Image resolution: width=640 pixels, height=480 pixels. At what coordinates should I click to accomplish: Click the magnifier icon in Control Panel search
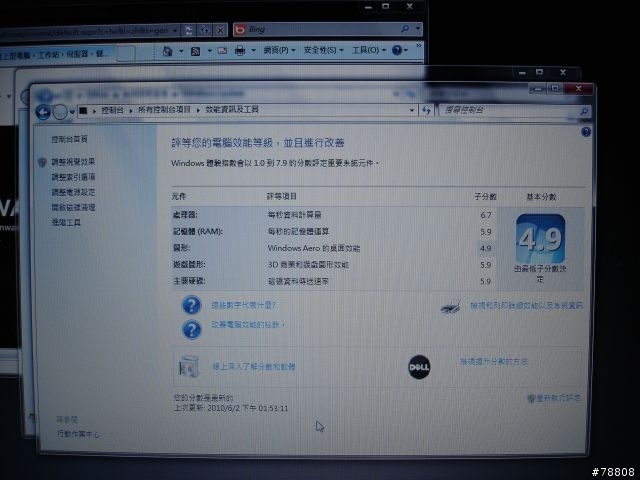pyautogui.click(x=584, y=111)
